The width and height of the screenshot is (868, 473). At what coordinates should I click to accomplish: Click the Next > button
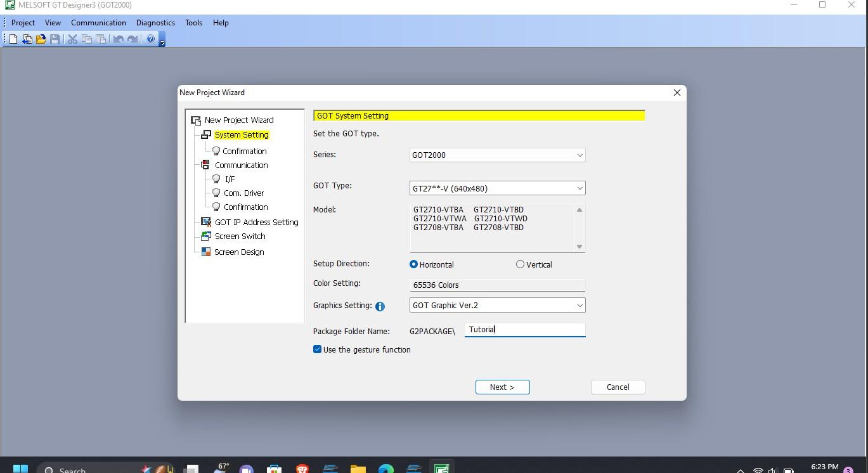[x=503, y=387]
